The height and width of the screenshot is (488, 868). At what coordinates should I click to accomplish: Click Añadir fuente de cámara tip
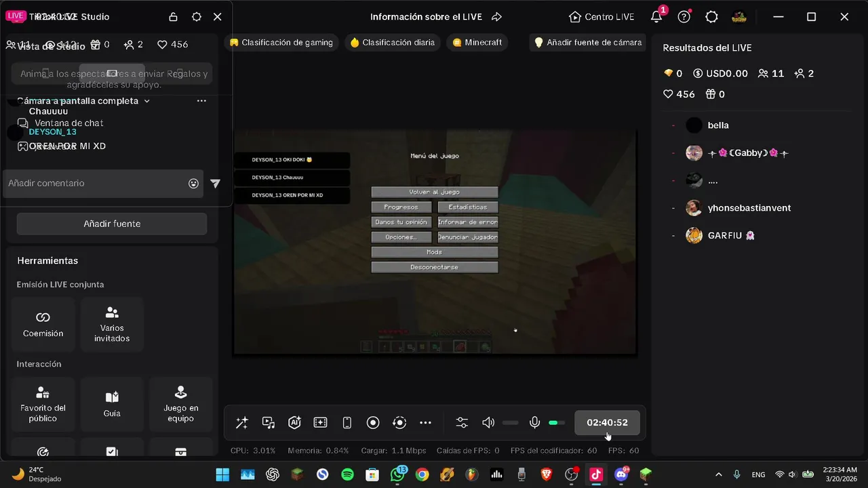(x=588, y=43)
